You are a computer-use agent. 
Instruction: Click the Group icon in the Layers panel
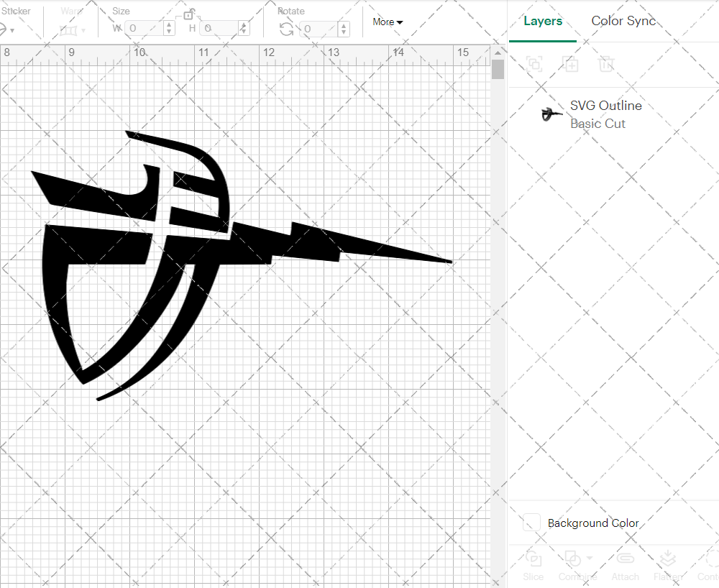534,64
